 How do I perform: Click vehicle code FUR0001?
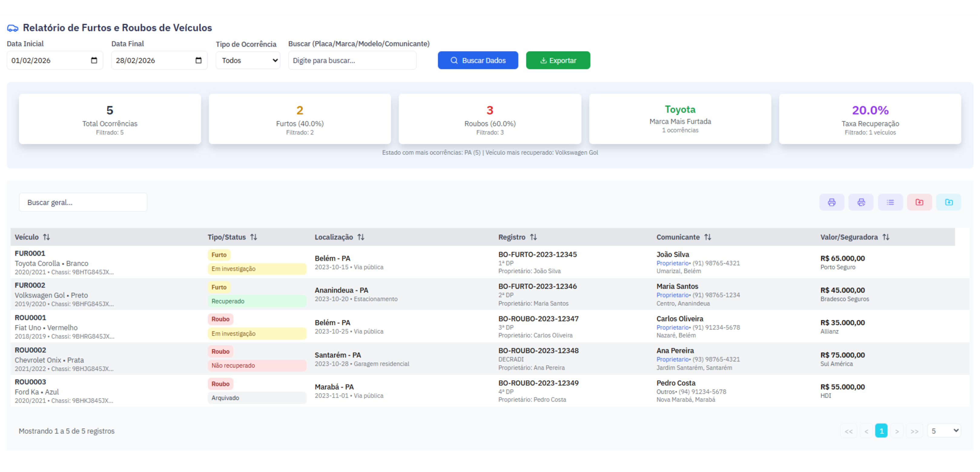coord(30,254)
